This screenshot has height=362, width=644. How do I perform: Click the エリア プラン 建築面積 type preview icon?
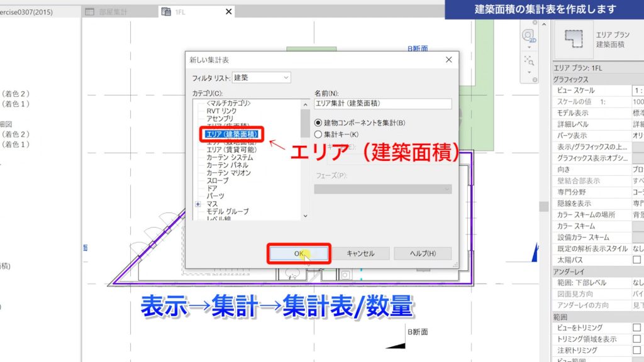click(573, 39)
